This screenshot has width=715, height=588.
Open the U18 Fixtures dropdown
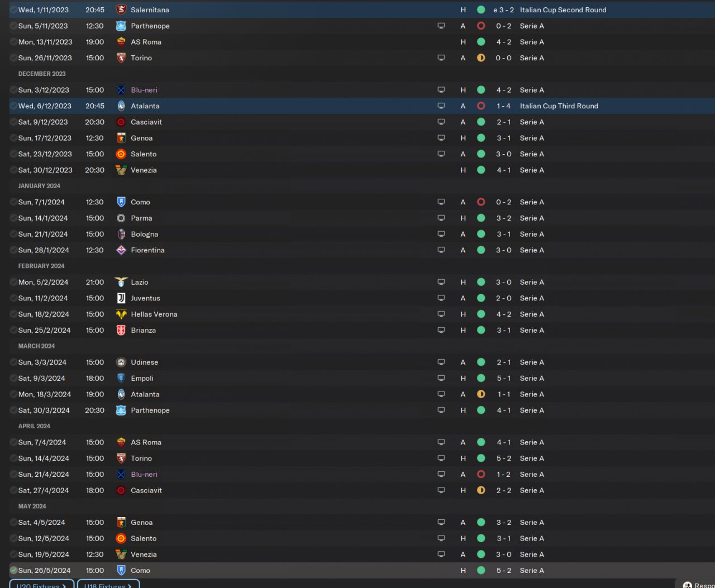pyautogui.click(x=108, y=584)
